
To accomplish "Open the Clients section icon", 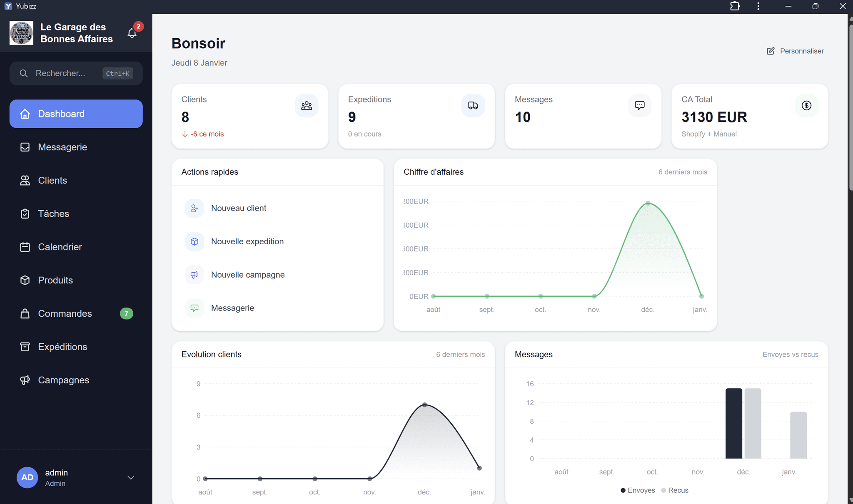I will click(25, 180).
